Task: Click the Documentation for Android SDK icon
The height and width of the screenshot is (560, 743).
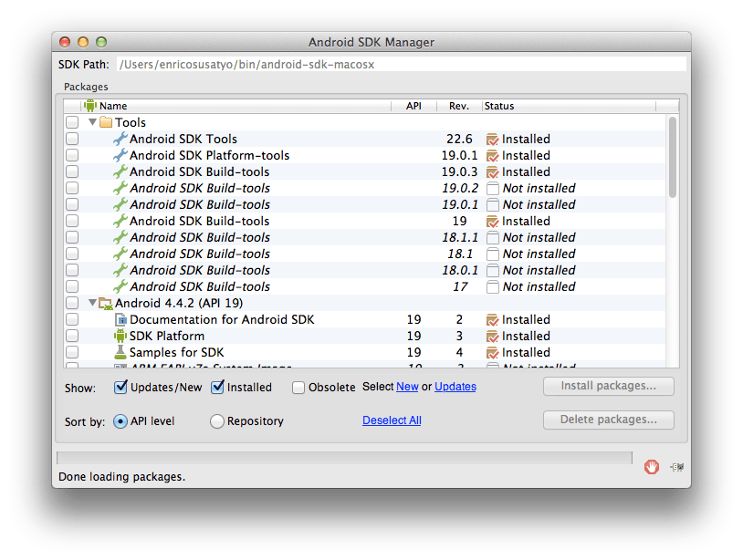Action: tap(120, 319)
